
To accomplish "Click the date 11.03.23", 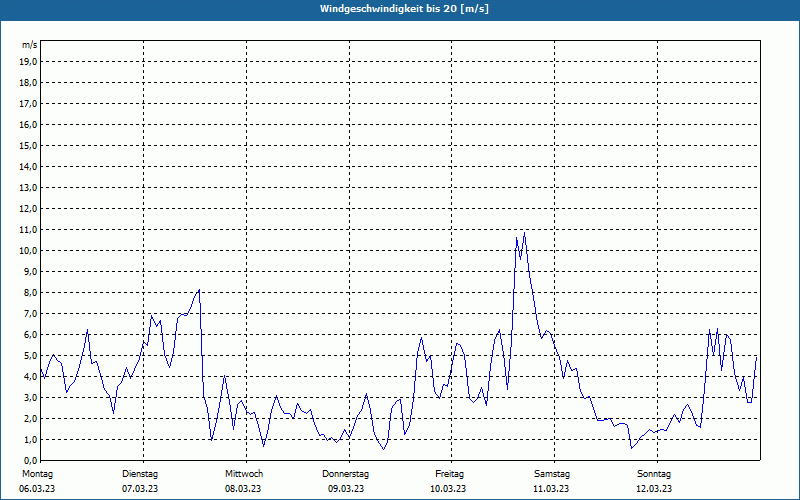I will 551,488.
